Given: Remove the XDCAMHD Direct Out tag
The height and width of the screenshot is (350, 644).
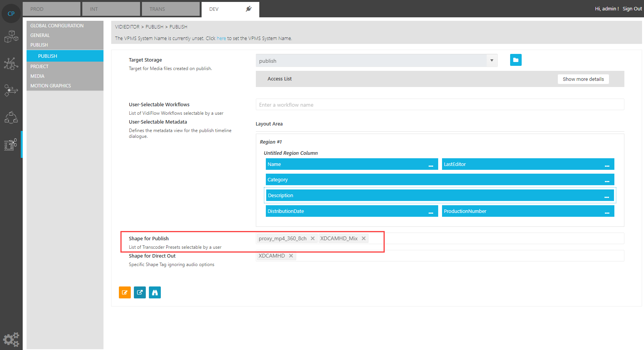Looking at the screenshot, I should pos(291,256).
